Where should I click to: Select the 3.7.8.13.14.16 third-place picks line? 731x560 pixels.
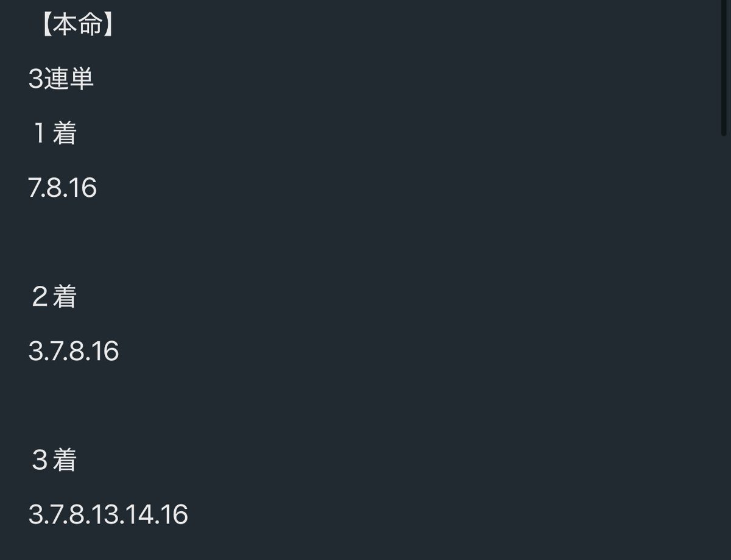click(x=108, y=515)
